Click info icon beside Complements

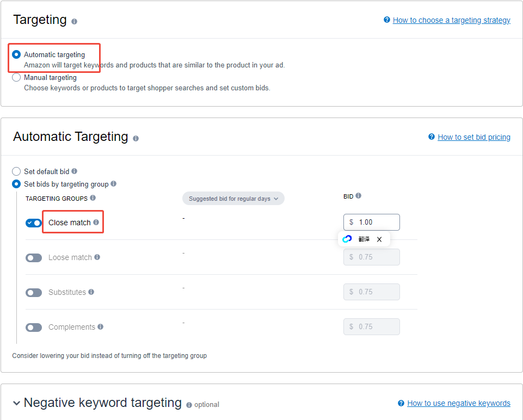tap(101, 327)
